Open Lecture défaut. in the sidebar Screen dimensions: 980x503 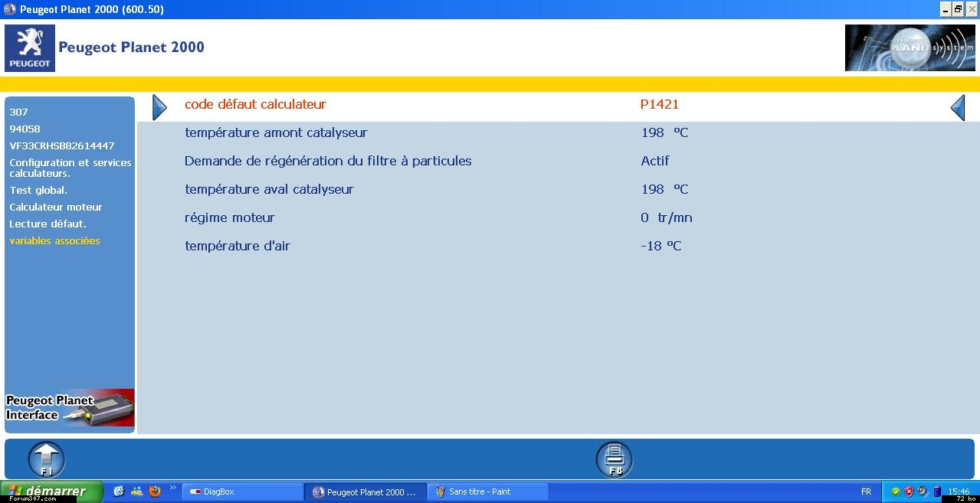click(x=48, y=224)
